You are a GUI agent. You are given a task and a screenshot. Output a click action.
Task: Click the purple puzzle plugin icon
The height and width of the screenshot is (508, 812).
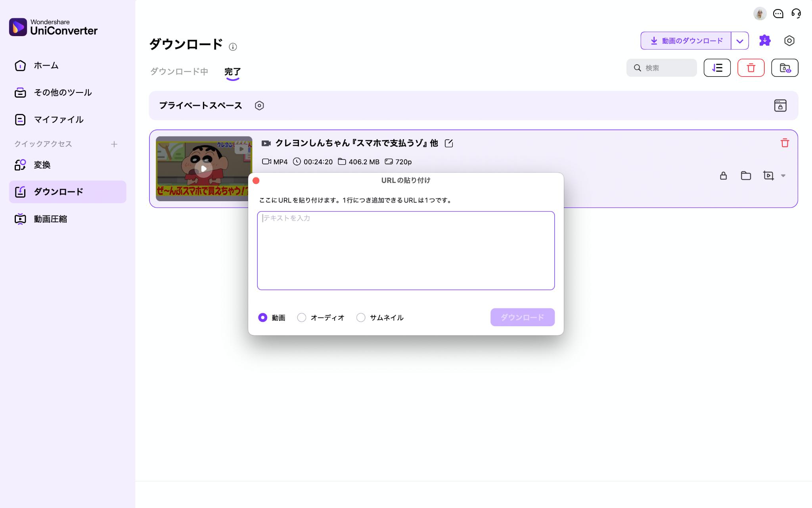[x=764, y=40]
